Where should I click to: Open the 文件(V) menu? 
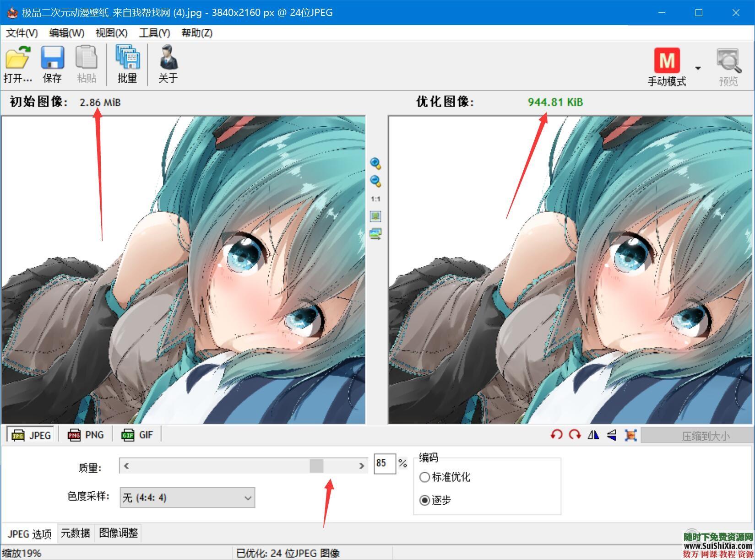[x=22, y=33]
